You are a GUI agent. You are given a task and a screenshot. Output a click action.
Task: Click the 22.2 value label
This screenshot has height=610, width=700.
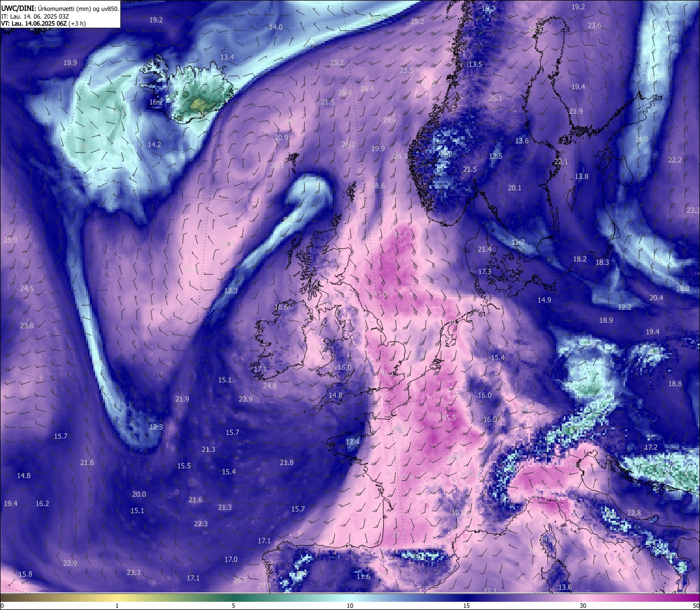pos(675,160)
